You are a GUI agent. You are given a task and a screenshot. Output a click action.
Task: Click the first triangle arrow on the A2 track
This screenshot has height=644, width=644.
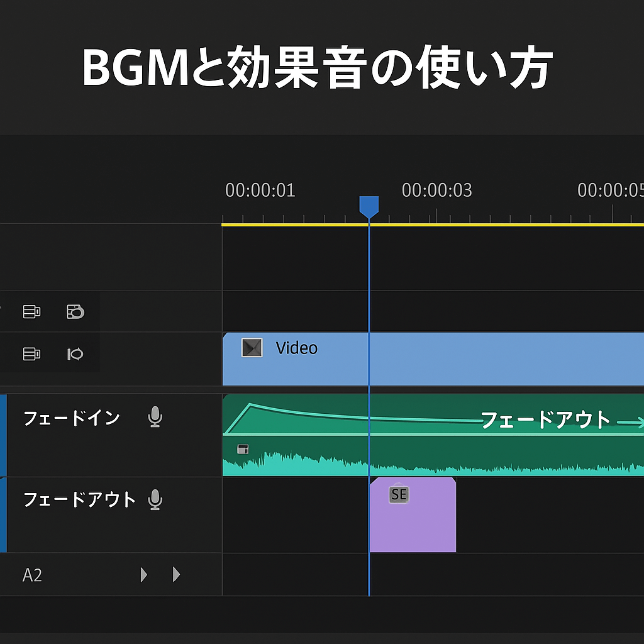tap(143, 575)
